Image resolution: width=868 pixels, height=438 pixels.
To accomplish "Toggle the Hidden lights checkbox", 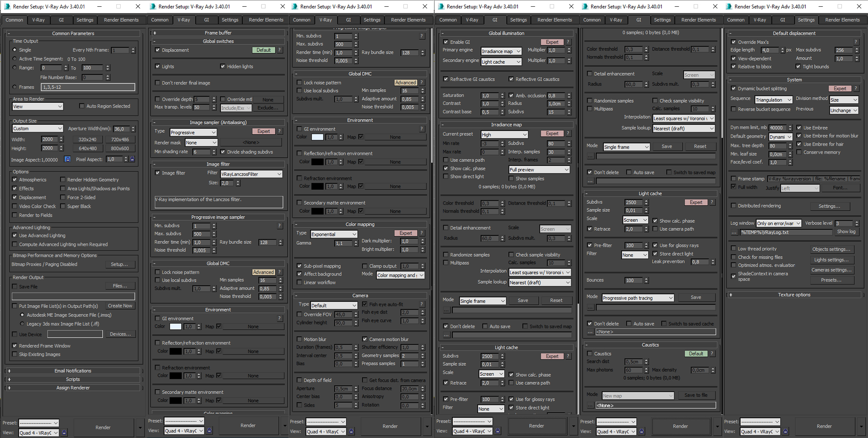I will pos(223,66).
